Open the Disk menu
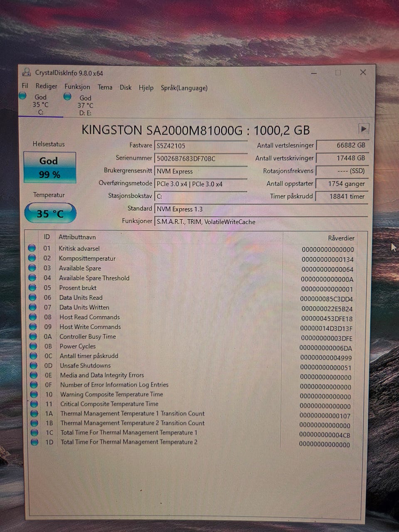Screen dimensions: 399x532 click(x=126, y=87)
